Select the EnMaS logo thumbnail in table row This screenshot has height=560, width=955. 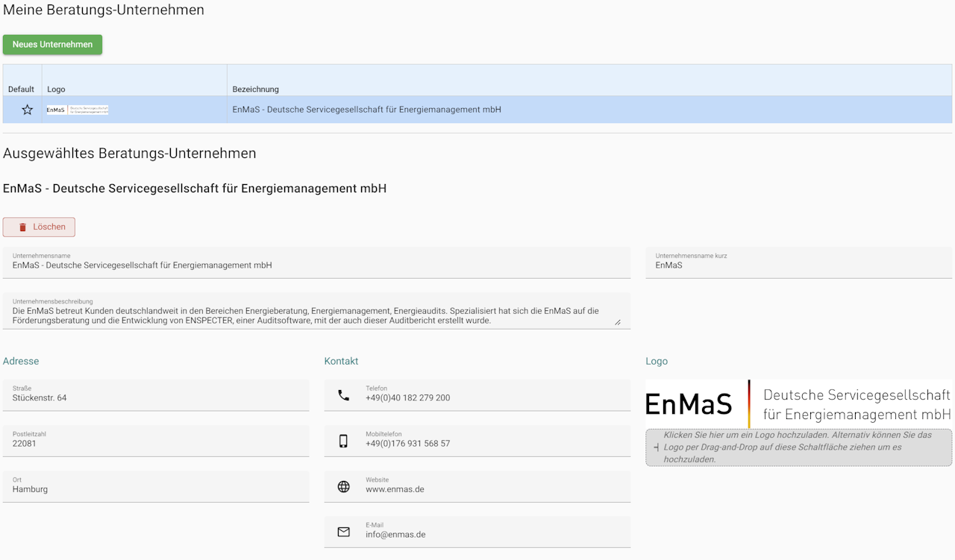click(78, 110)
